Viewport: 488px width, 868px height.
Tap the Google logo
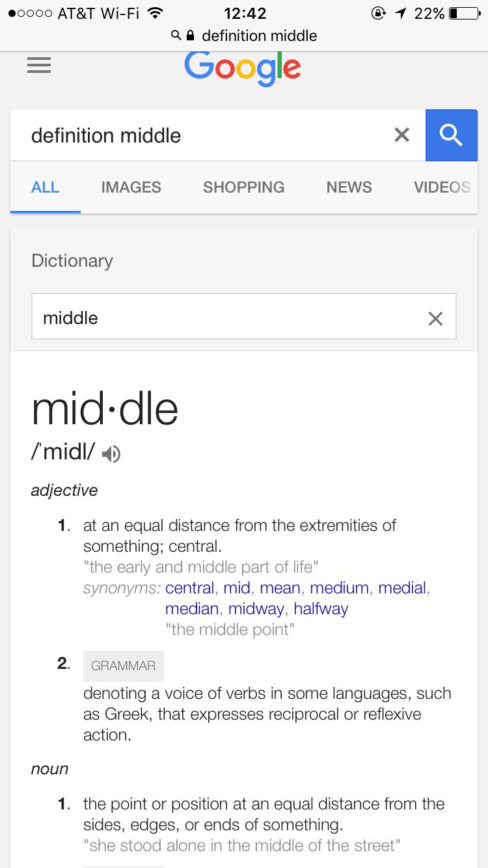coord(243,68)
